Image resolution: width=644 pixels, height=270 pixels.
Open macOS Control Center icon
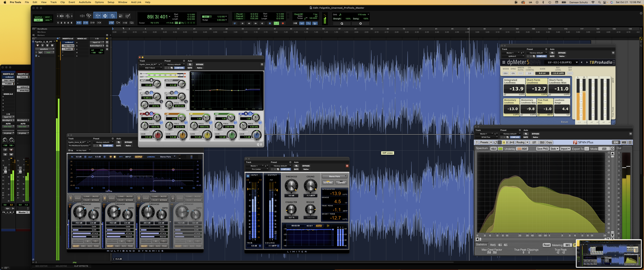coord(605,2)
